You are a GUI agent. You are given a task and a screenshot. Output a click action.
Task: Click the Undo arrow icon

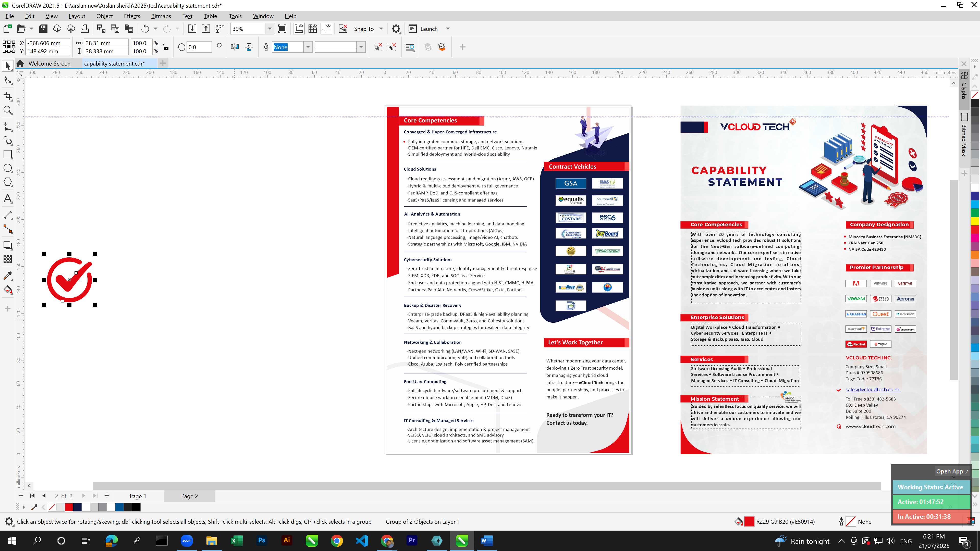(145, 29)
